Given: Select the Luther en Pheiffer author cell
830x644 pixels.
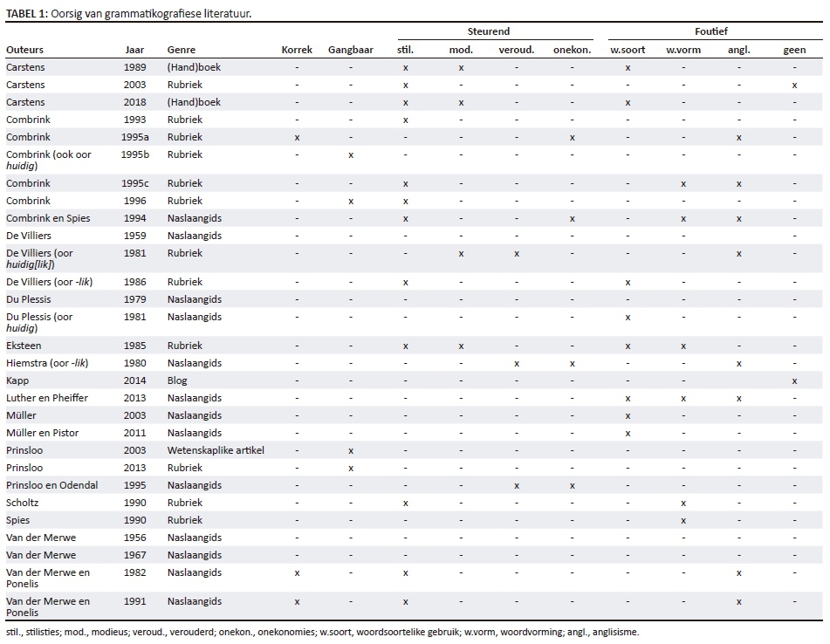Looking at the screenshot, I should [46, 398].
